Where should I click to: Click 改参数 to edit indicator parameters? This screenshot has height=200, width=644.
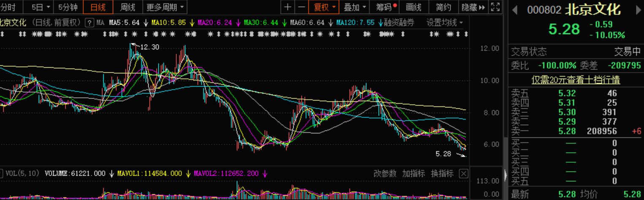pyautogui.click(x=385, y=173)
